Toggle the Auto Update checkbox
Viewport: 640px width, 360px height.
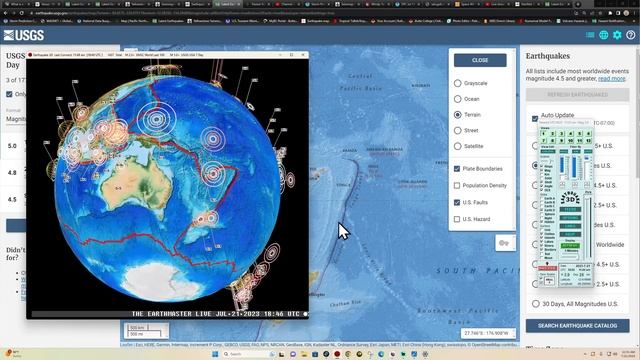[x=535, y=119]
